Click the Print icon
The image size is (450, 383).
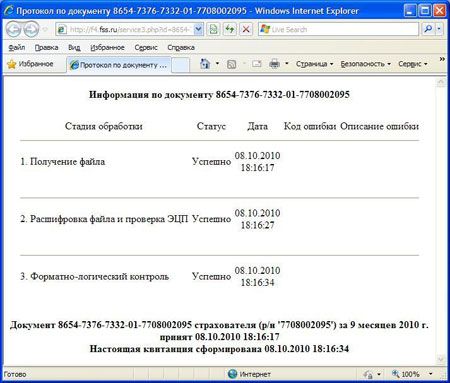pos(274,63)
